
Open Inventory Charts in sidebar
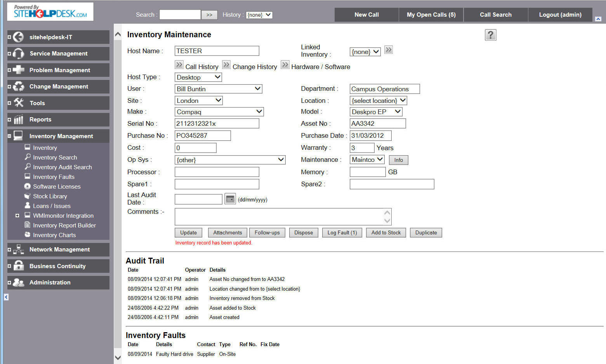54,235
